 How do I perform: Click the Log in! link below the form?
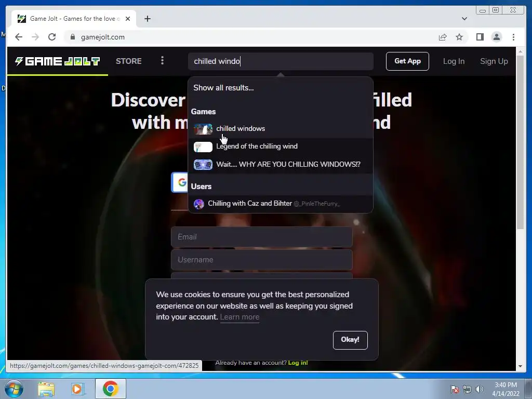tap(298, 363)
